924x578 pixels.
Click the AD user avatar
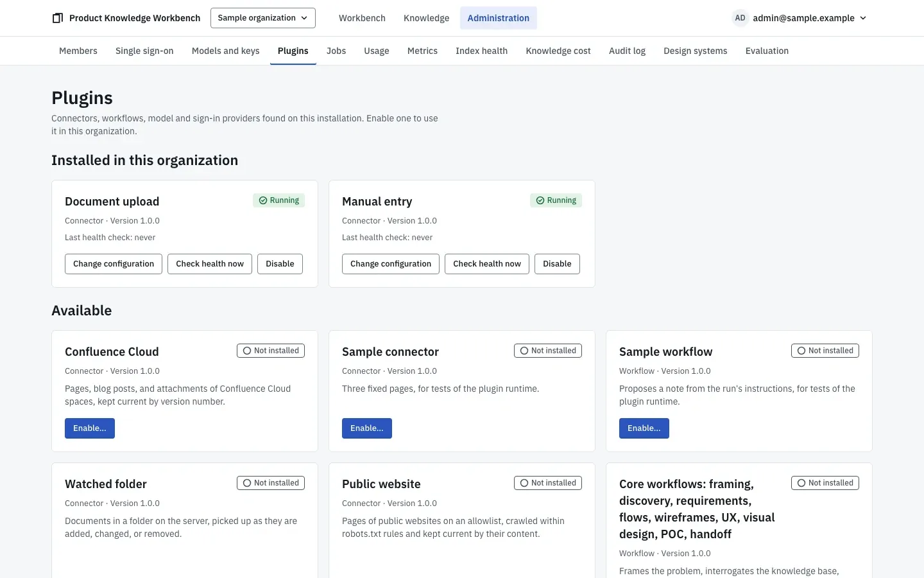coord(740,18)
